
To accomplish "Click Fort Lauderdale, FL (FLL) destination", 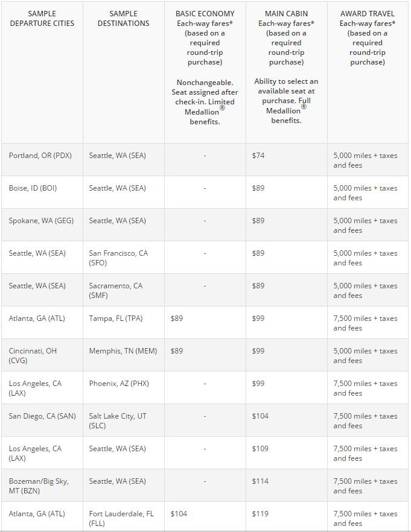I will coord(121,519).
